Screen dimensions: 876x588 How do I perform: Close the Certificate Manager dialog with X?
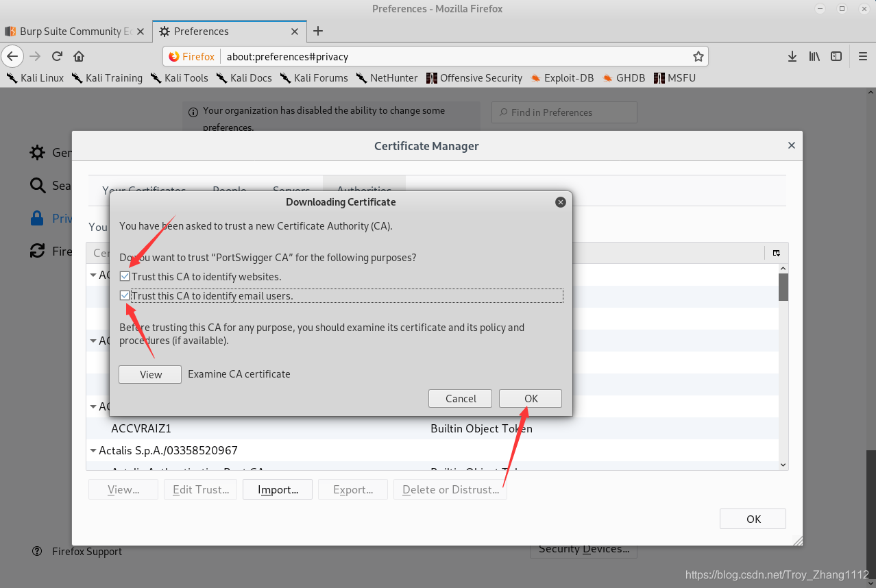point(792,145)
